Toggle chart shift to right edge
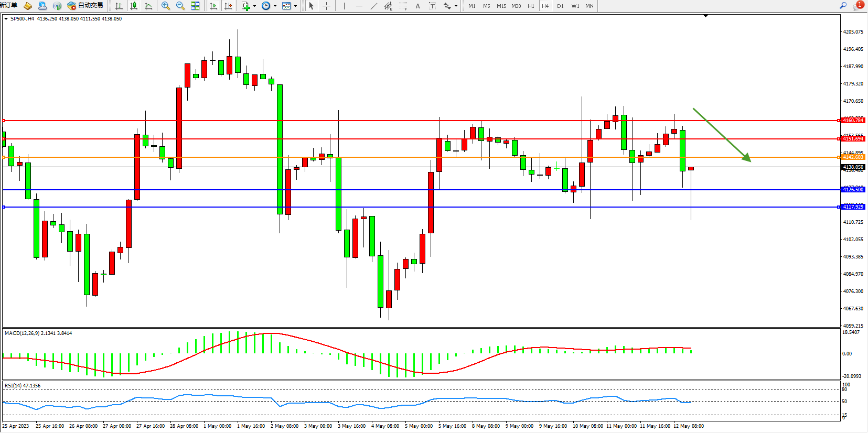 coord(228,6)
